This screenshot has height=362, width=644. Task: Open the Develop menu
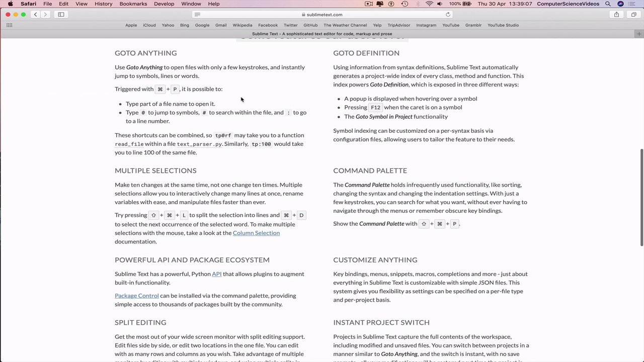(164, 4)
